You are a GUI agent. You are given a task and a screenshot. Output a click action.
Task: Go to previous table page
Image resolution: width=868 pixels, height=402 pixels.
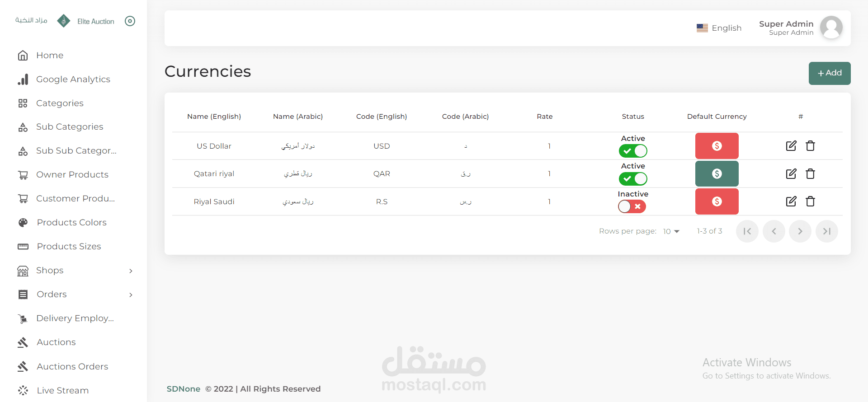[x=774, y=231]
